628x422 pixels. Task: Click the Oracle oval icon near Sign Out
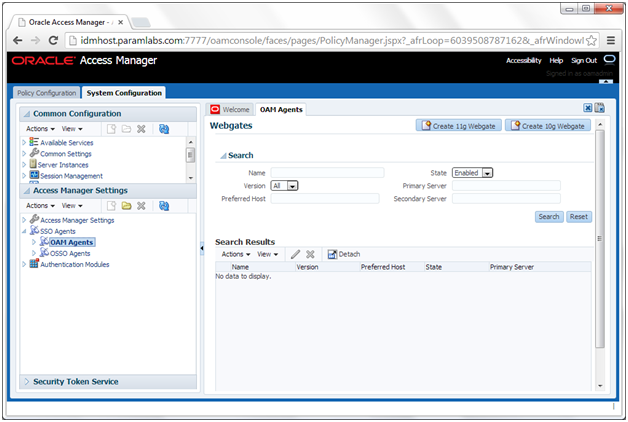click(609, 59)
